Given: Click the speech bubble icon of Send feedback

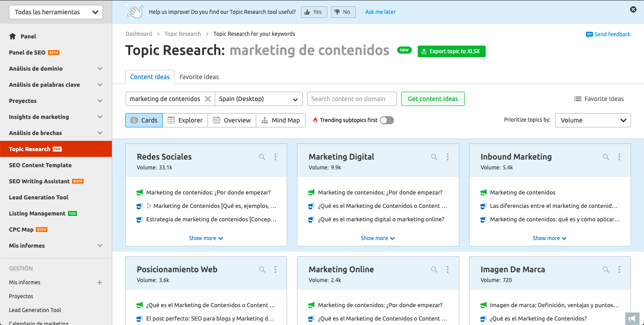Looking at the screenshot, I should [x=589, y=34].
